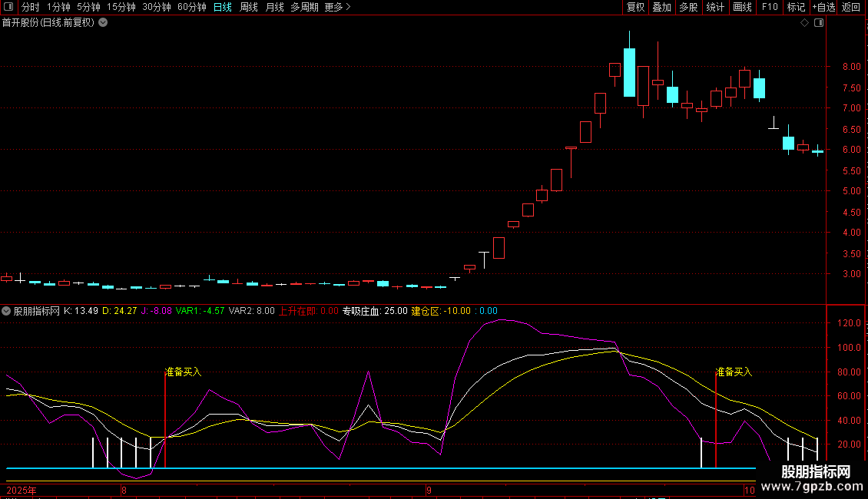Click VAR2: 8.00 label
The height and width of the screenshot is (499, 868).
[x=251, y=311]
